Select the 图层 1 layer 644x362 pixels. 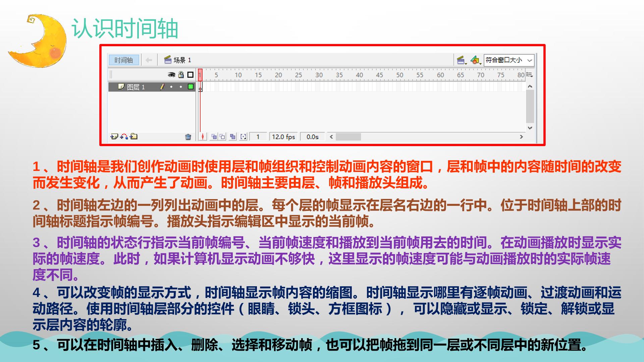pos(152,87)
